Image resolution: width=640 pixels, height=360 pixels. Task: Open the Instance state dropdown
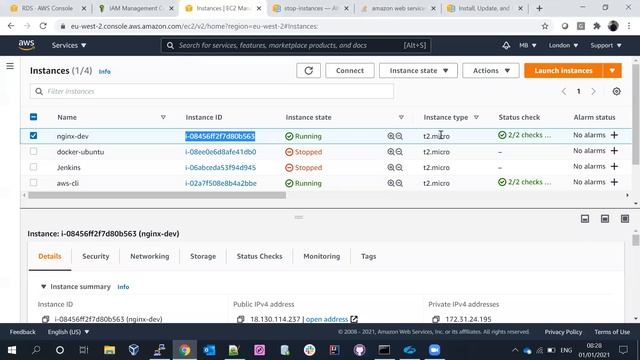tap(418, 71)
